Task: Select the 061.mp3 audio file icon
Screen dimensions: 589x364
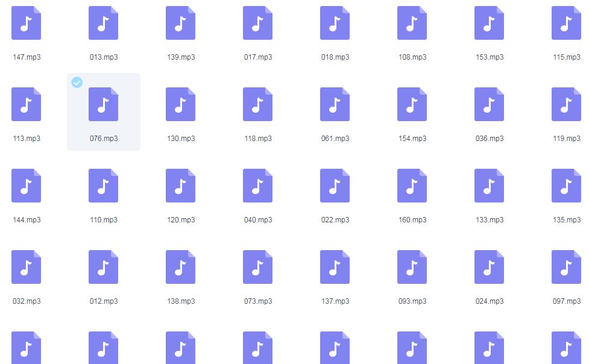Action: point(335,104)
